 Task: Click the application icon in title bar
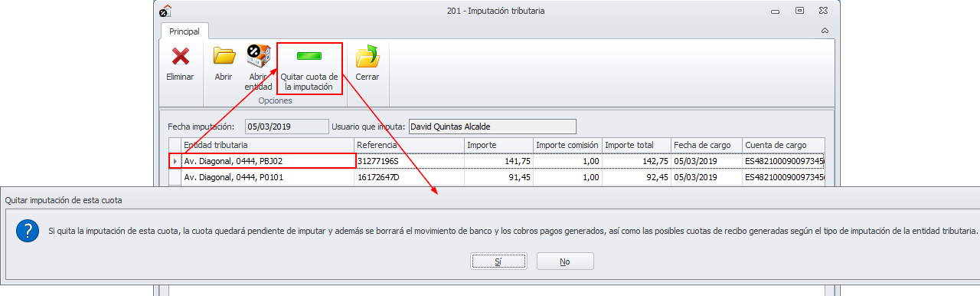165,11
